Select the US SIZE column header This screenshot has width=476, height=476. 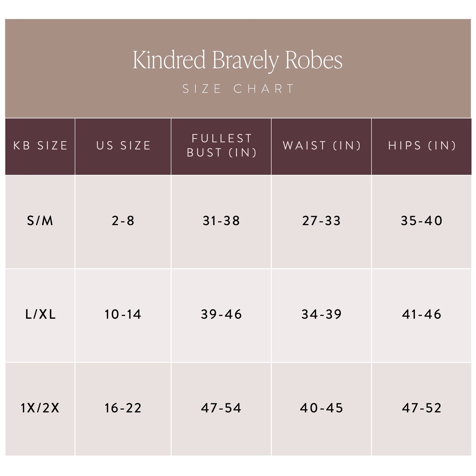click(123, 146)
